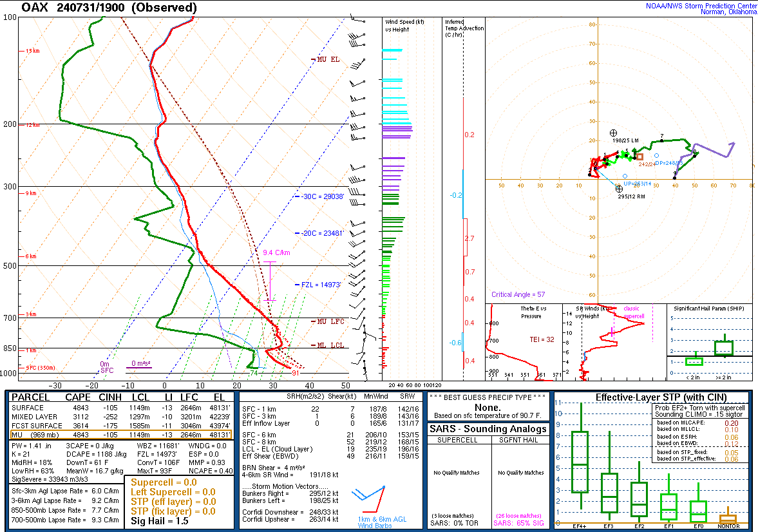The height and width of the screenshot is (532, 758).
Task: Click the 'FCST SURFACE' parcel row
Action: [x=120, y=426]
